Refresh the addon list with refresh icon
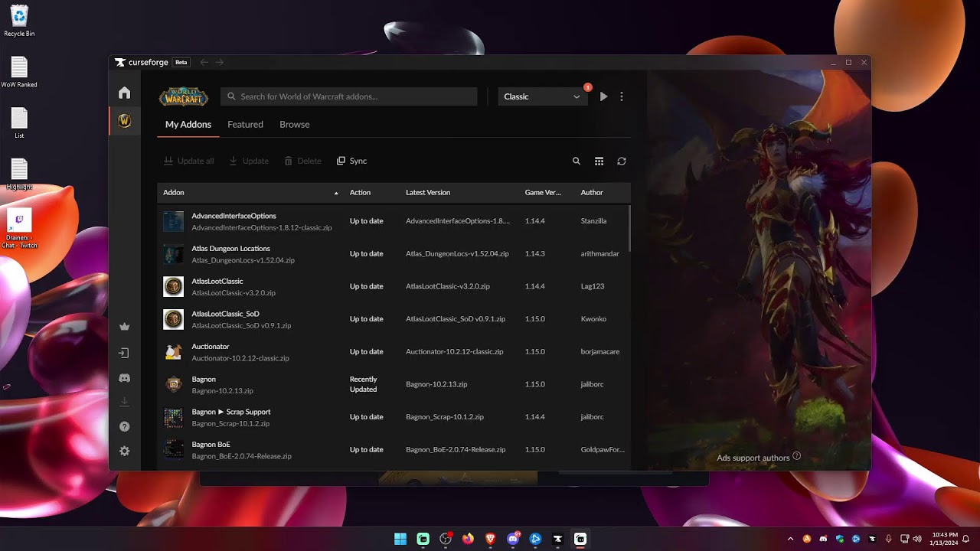 coord(622,161)
